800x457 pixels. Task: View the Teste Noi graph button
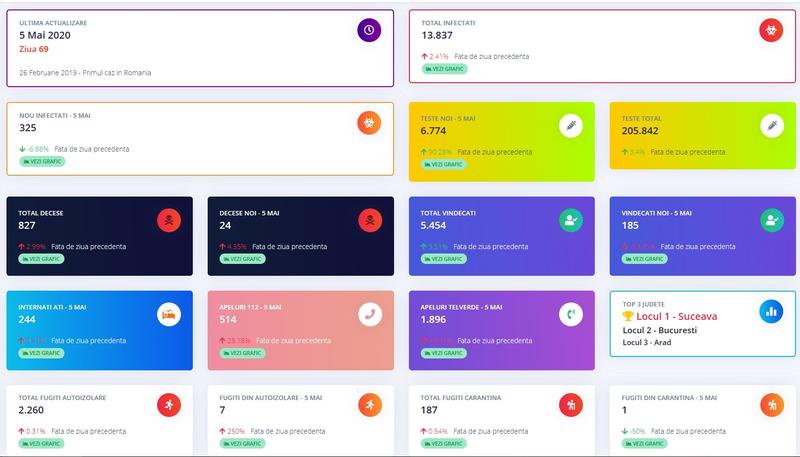pos(443,163)
